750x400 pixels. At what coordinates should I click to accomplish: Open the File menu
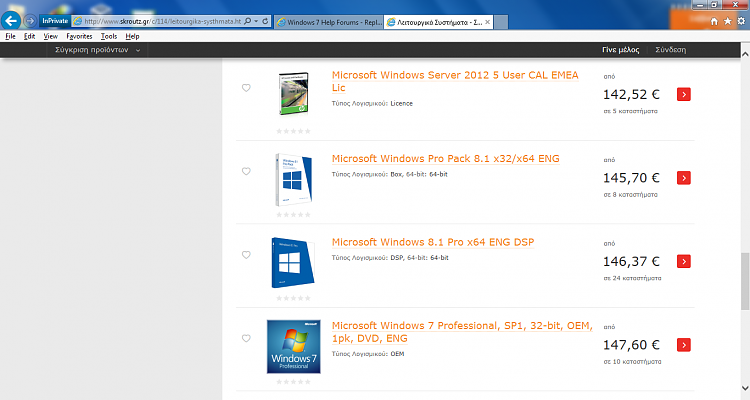[x=10, y=36]
